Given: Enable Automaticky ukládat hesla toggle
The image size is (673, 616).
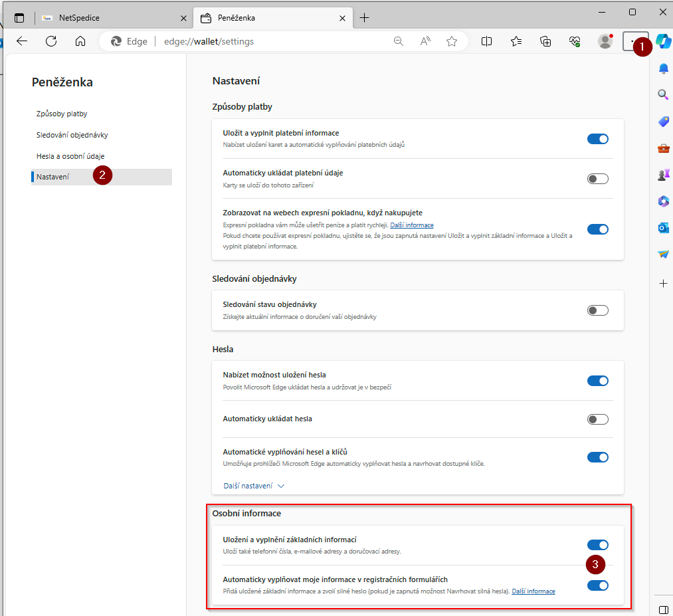Looking at the screenshot, I should tap(597, 419).
